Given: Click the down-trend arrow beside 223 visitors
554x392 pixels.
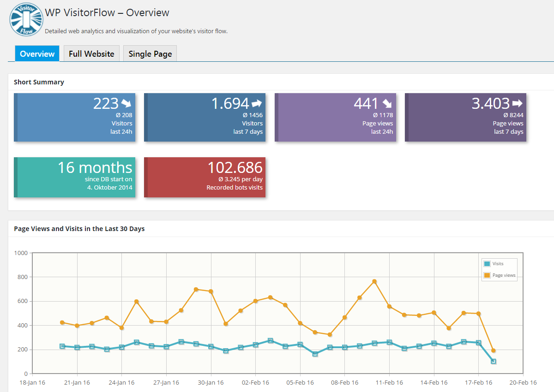Looking at the screenshot, I should (x=126, y=103).
